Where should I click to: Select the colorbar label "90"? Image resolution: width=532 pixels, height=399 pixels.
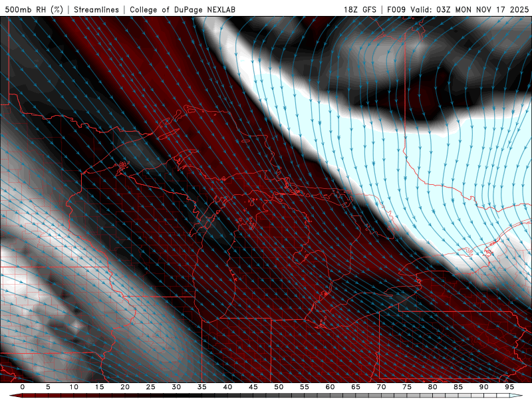(x=484, y=387)
